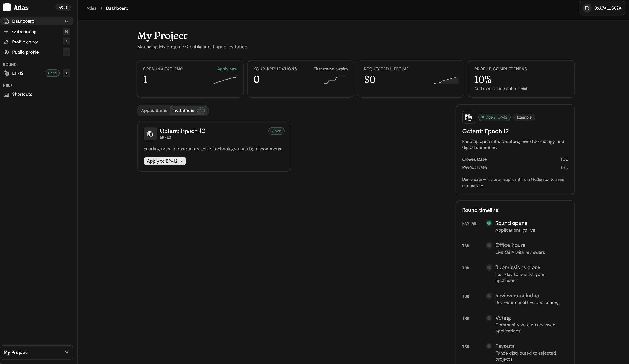Click the 'Octant: Epoch 12' invitation card title

pos(182,131)
